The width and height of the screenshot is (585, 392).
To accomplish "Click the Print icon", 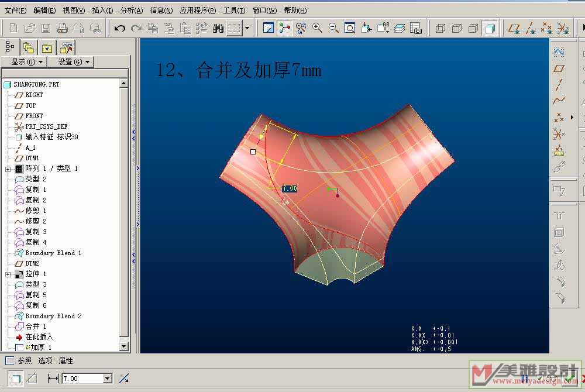I will 63,28.
